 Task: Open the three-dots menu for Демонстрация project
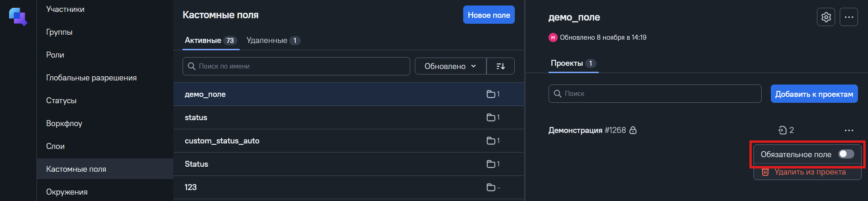848,130
